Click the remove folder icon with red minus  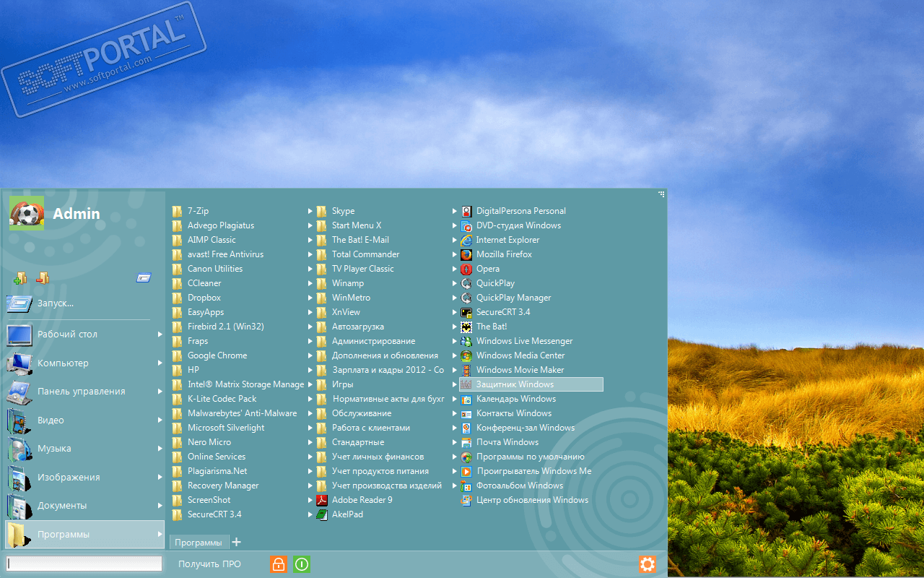(x=43, y=278)
